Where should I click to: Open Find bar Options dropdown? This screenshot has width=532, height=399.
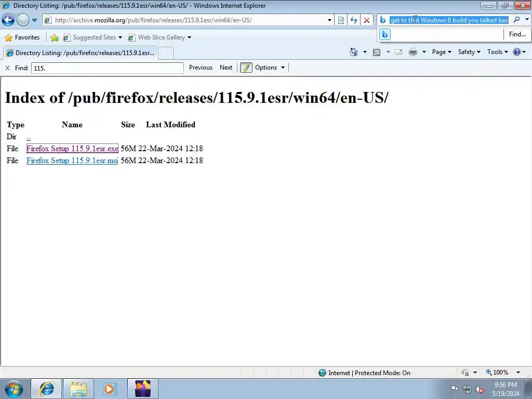(270, 68)
